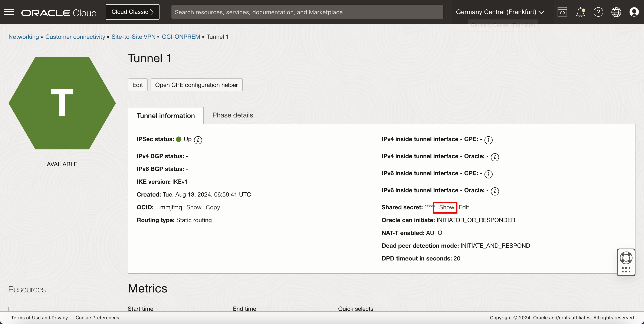Screen dimensions: 644x324
Task: Show the shared secret value
Action: [x=446, y=207]
